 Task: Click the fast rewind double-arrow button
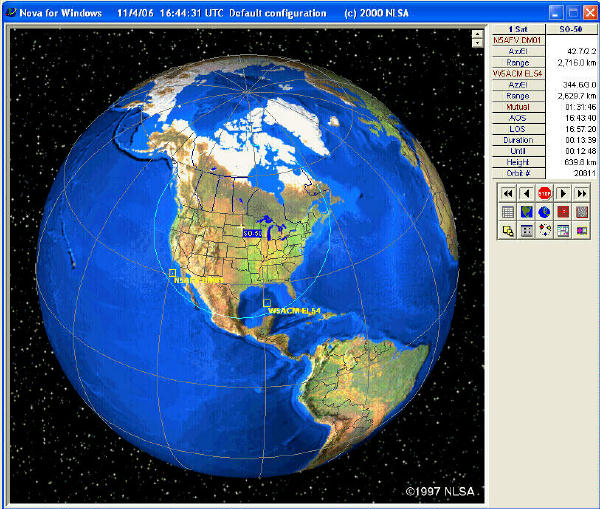coord(507,194)
